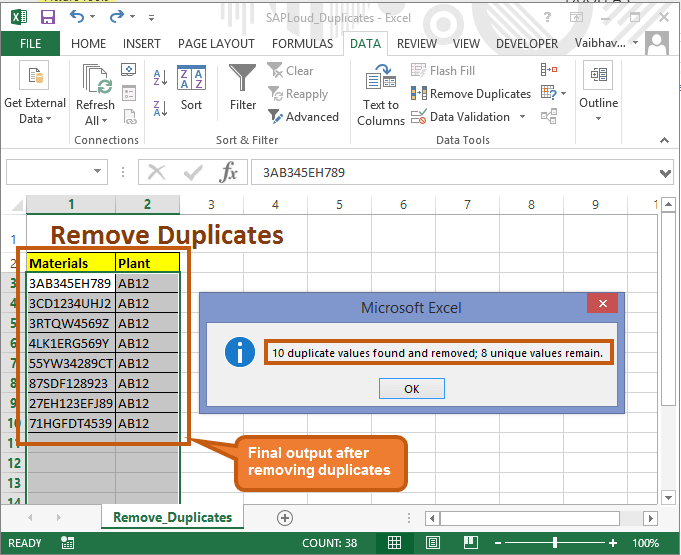Image resolution: width=681 pixels, height=555 pixels.
Task: Close the Microsoft Excel message dialog
Action: [x=602, y=303]
